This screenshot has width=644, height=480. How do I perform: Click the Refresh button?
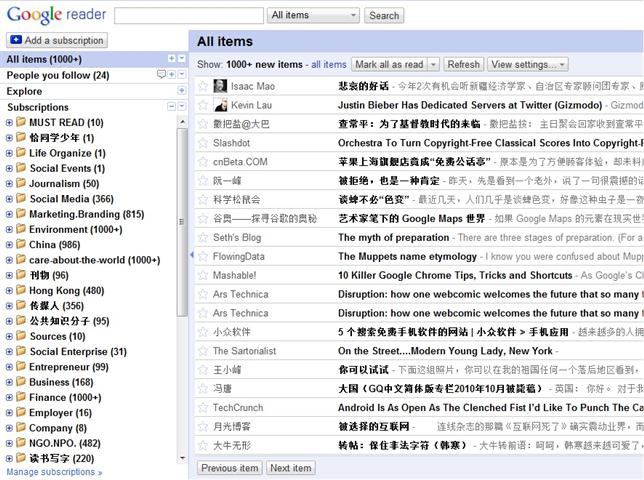pos(464,64)
